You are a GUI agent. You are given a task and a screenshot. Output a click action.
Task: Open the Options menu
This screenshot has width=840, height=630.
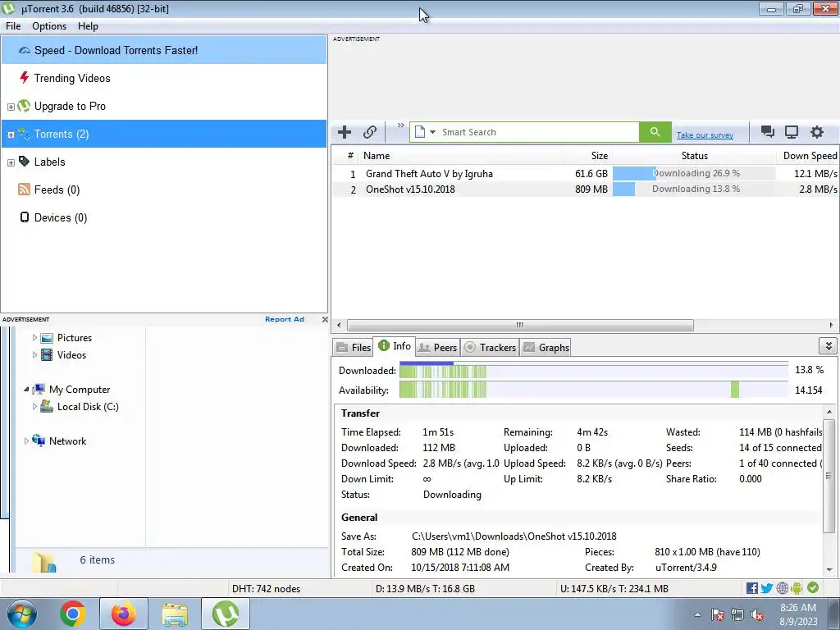point(49,26)
